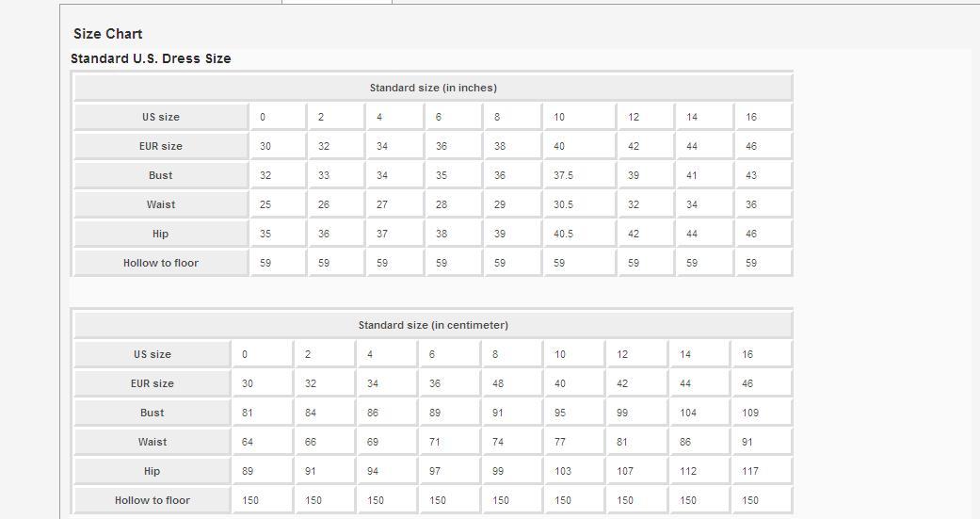
Task: Select the 109 bust centimeter cell
Action: click(x=750, y=413)
